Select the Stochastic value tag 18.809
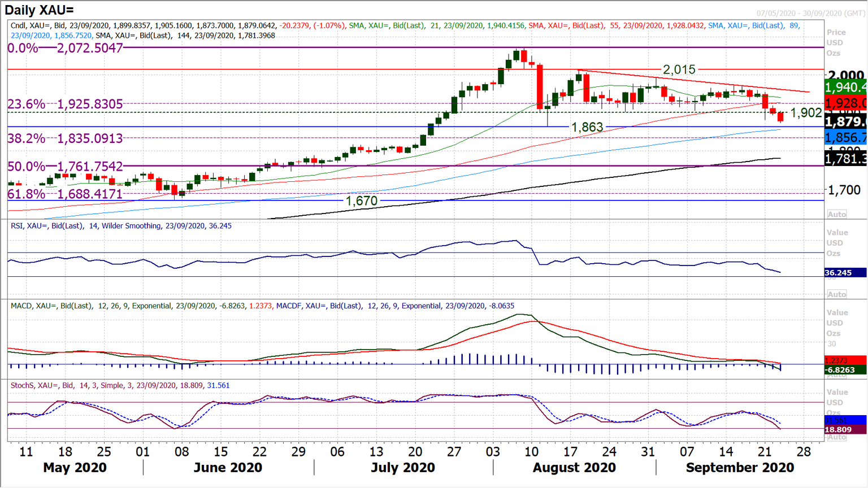This screenshot has height=488, width=868. pos(845,430)
